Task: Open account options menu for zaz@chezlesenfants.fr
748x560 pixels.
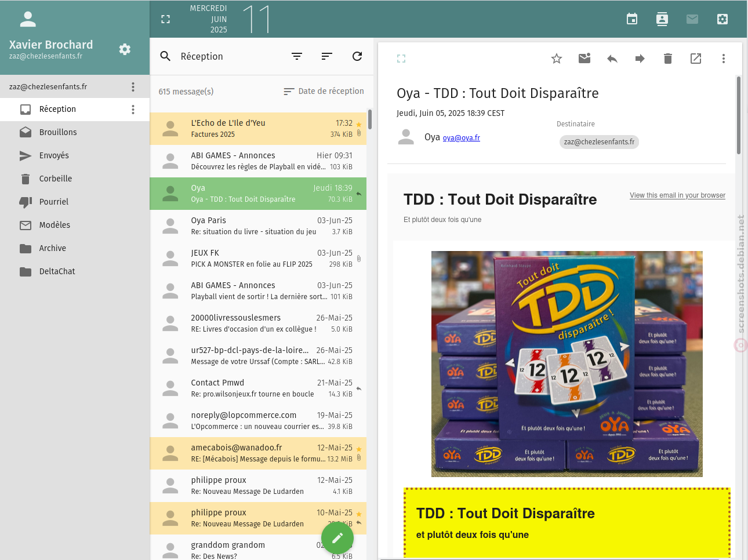Action: tap(133, 87)
